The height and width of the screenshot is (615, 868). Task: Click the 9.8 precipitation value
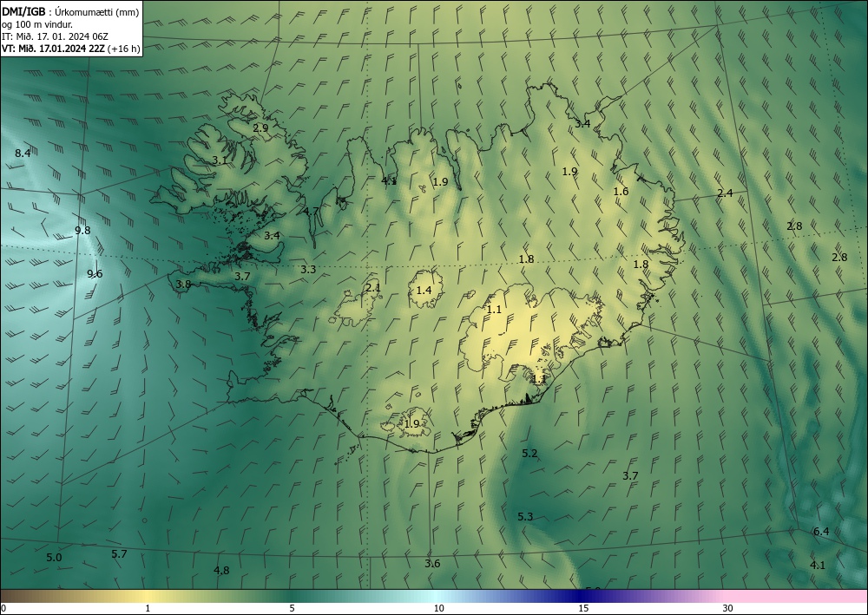(x=82, y=230)
